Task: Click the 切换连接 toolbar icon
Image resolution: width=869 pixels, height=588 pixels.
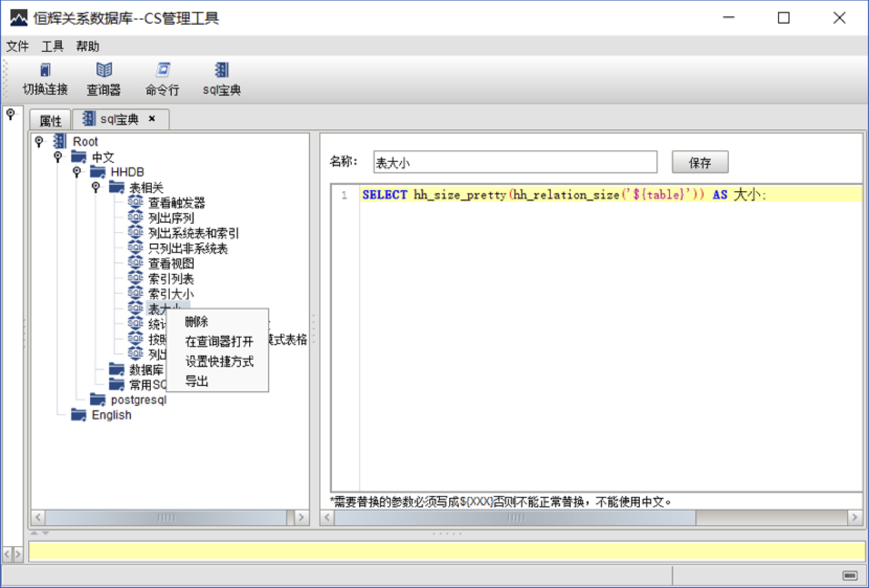Action: [x=45, y=70]
